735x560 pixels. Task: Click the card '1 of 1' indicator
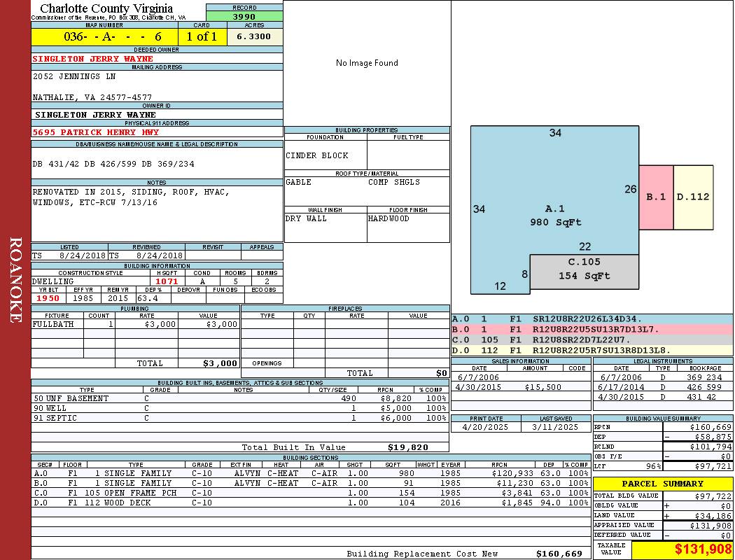click(x=202, y=36)
